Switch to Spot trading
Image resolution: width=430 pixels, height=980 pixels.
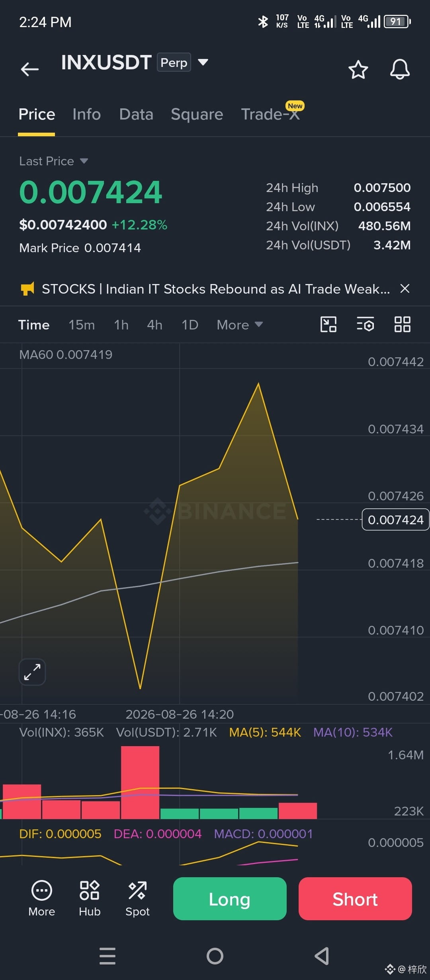click(137, 898)
